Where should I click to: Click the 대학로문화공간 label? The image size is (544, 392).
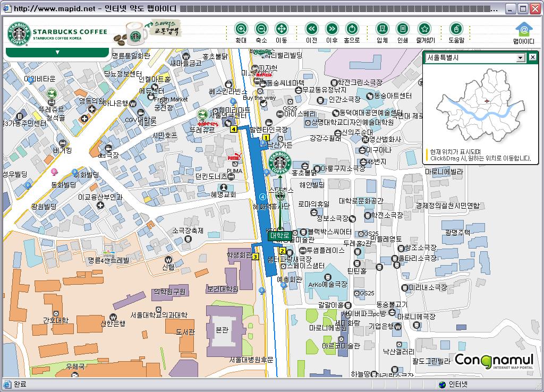[x=361, y=201]
